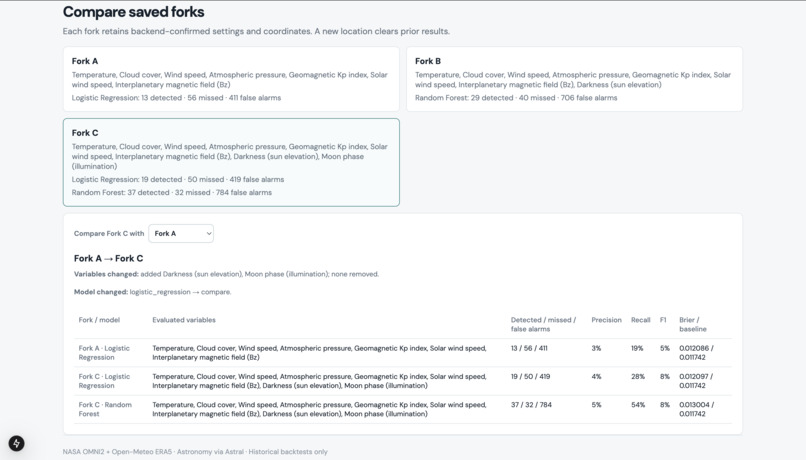Open the 'Compare Fork C with' dropdown
806x460 pixels.
(x=181, y=233)
